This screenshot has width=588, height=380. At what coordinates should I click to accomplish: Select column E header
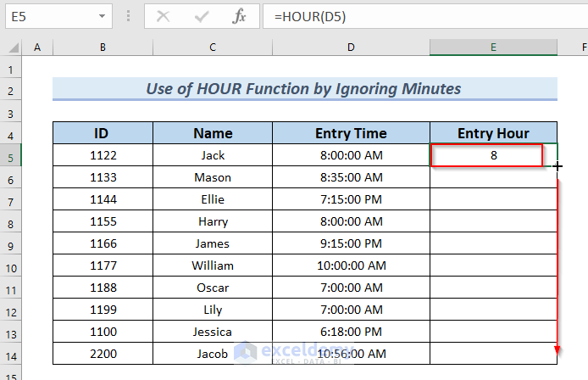point(493,48)
